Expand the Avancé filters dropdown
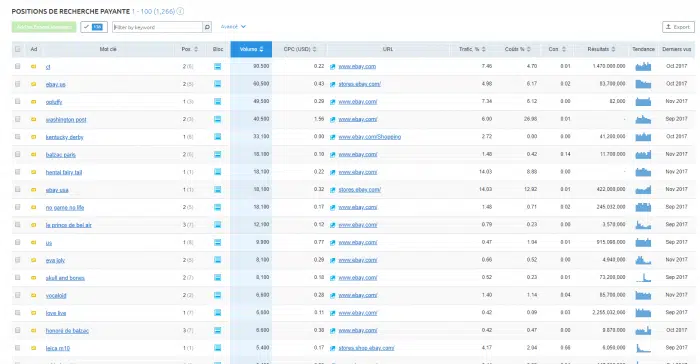The height and width of the screenshot is (364, 700). 233,27
